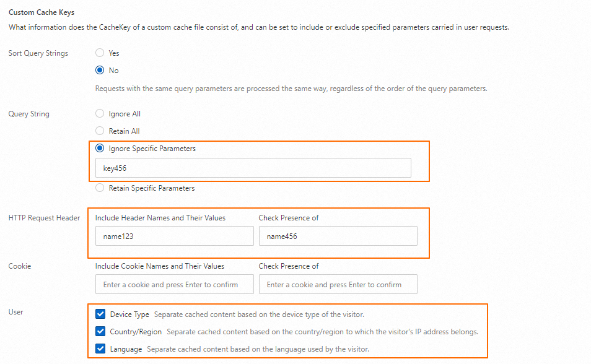Click the Cookie row label
591x364 pixels.
coord(19,266)
